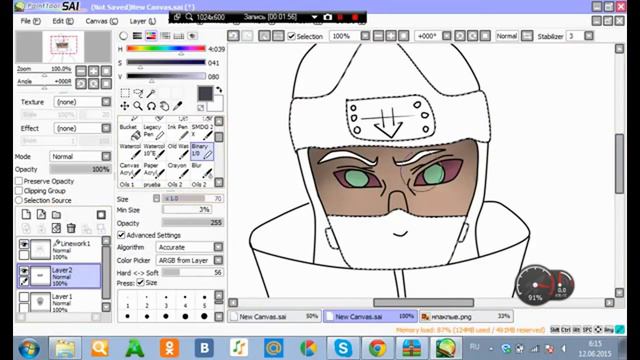Select the Crayon brush tool
The height and width of the screenshot is (360, 640).
pos(178,170)
